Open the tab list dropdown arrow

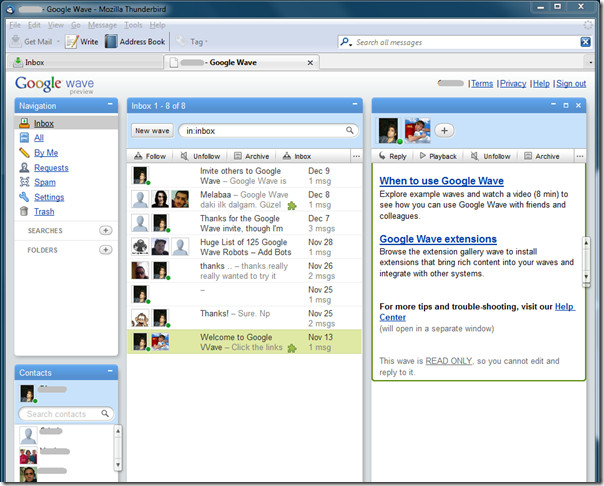point(591,62)
